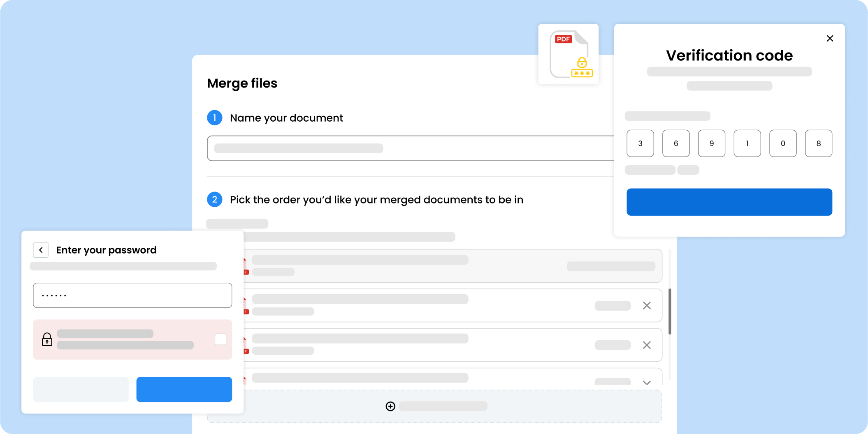
Task: Click the plus circle add-file icon
Action: click(x=390, y=406)
